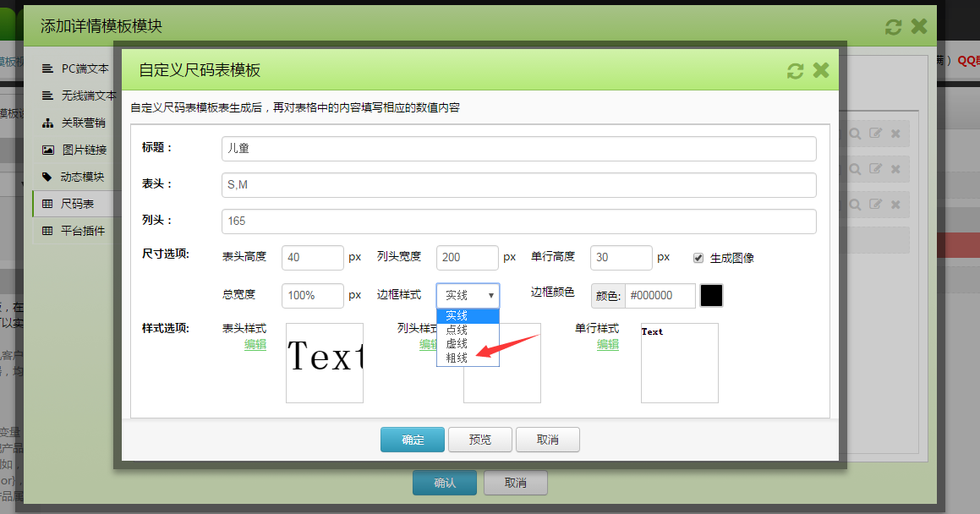Close the 添加详情模板模块 window

(x=919, y=26)
